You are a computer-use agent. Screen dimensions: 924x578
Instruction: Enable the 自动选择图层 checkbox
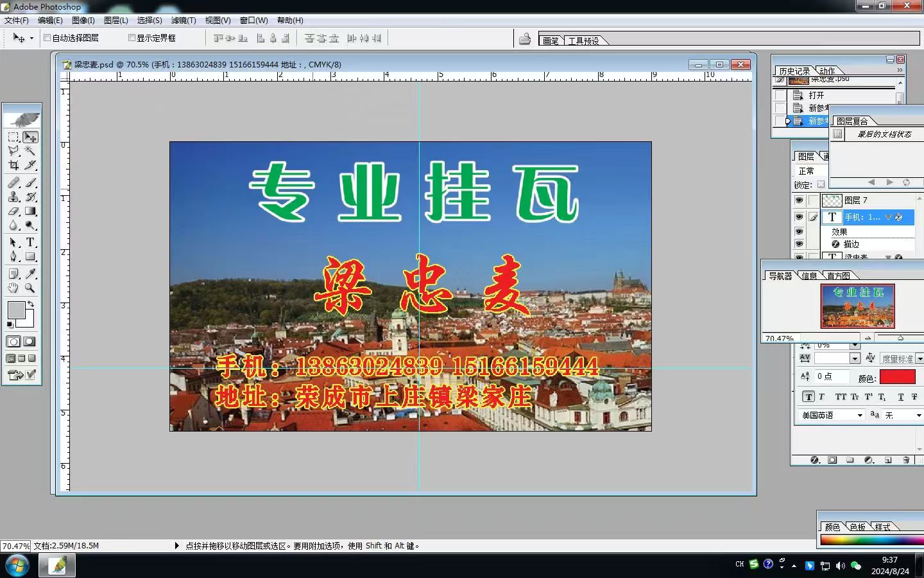[x=47, y=38]
